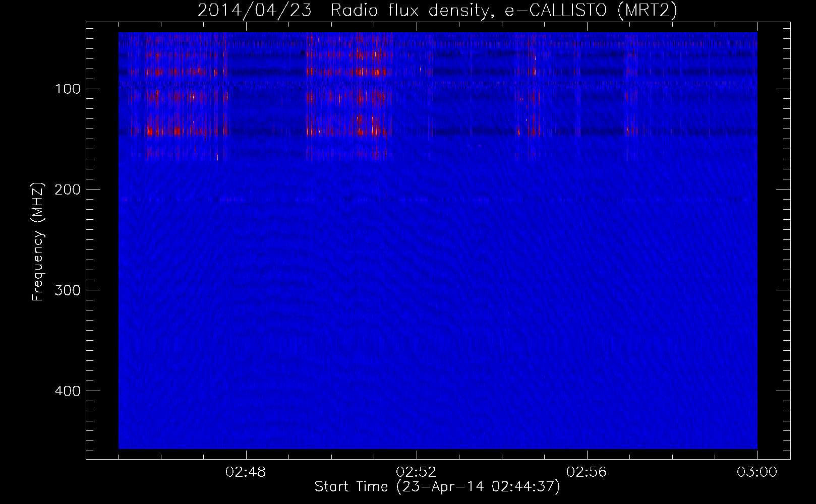Image resolution: width=816 pixels, height=504 pixels.
Task: Click the 02:56 time axis label
Action: (587, 472)
